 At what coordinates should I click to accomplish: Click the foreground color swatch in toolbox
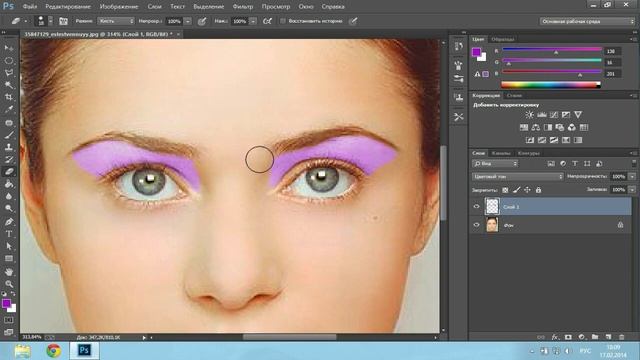(x=6, y=303)
